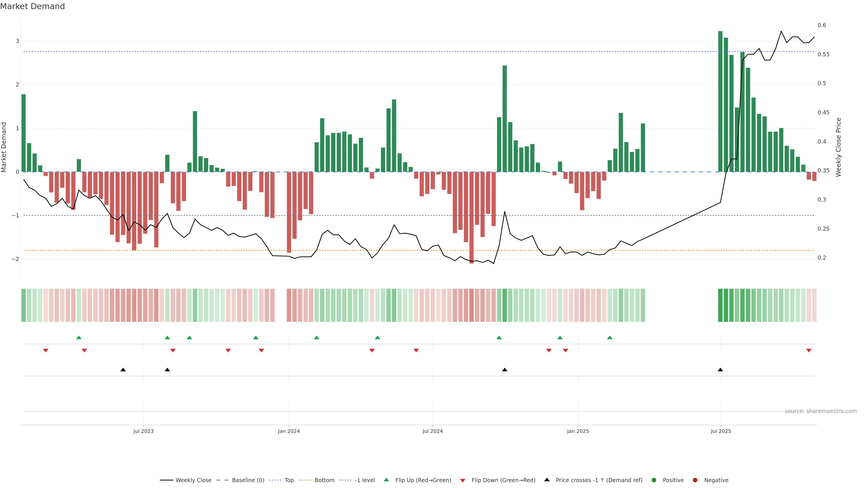
Task: Hide the Top threshold legend item
Action: coord(289,480)
